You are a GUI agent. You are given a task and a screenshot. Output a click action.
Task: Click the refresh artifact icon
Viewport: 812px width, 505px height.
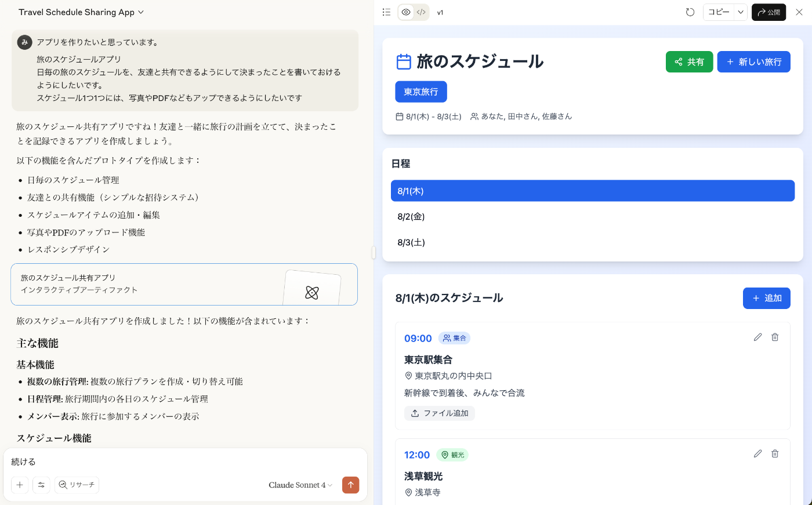click(x=690, y=12)
